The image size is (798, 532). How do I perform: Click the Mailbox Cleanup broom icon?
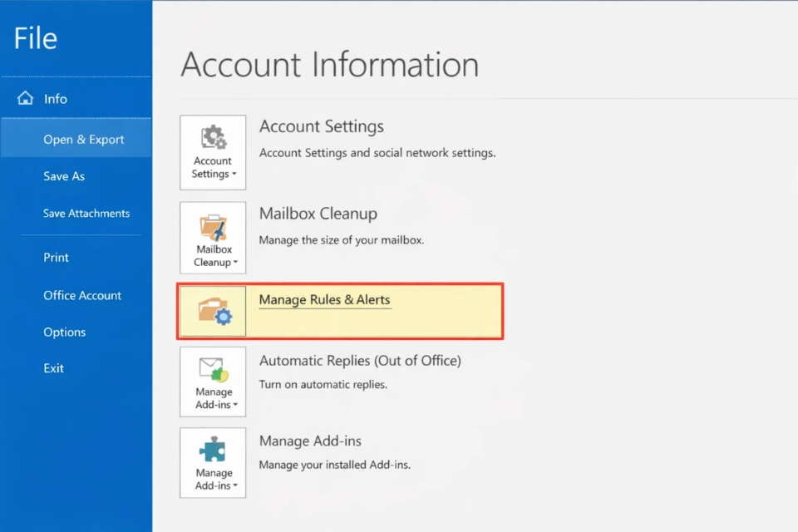point(213,226)
